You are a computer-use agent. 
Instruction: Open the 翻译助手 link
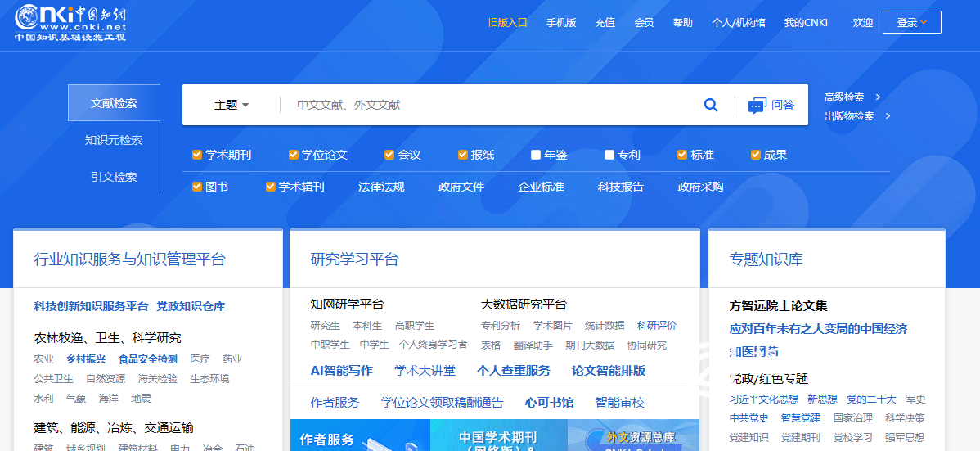[533, 345]
